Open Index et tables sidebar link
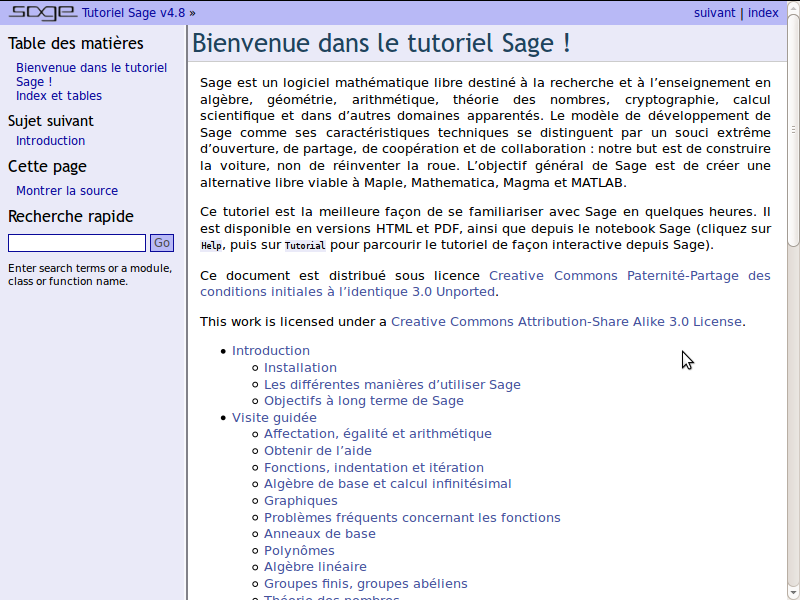Viewport: 800px width, 600px height. point(58,96)
